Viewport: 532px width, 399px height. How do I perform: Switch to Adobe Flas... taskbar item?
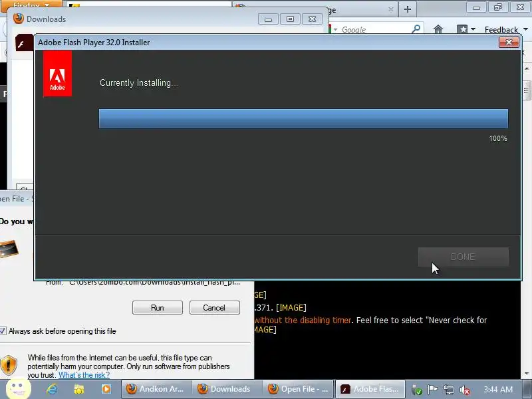370,389
